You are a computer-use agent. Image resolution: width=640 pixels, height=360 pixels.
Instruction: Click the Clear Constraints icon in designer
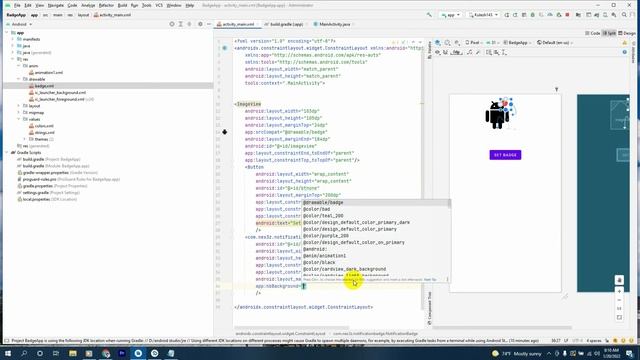pyautogui.click(x=469, y=52)
